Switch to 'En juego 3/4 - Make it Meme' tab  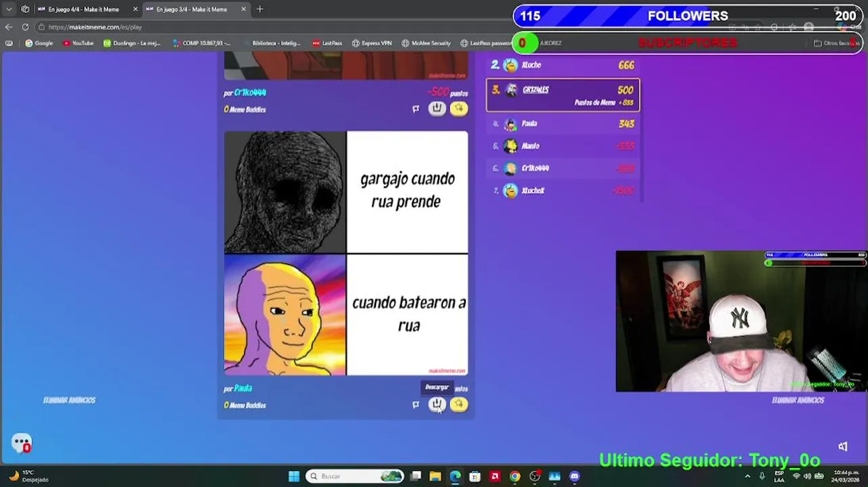[x=196, y=9]
